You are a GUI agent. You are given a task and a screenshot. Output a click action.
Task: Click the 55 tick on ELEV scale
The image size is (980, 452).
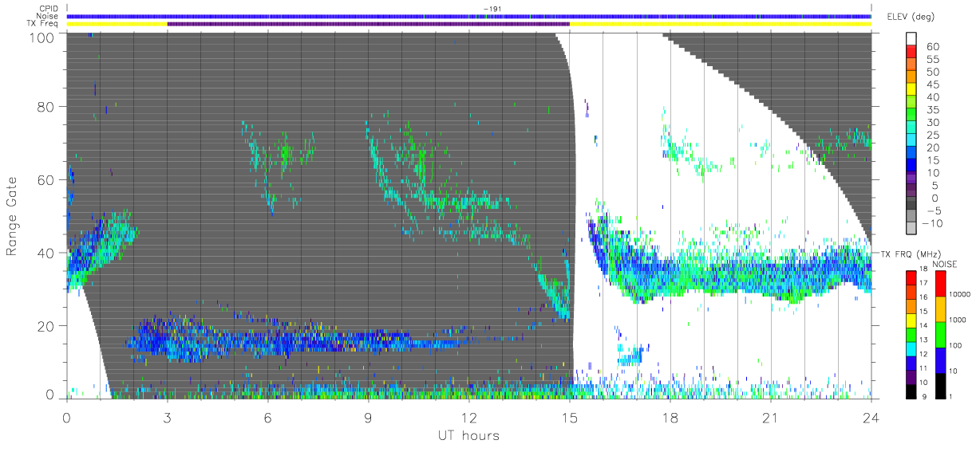[x=933, y=59]
